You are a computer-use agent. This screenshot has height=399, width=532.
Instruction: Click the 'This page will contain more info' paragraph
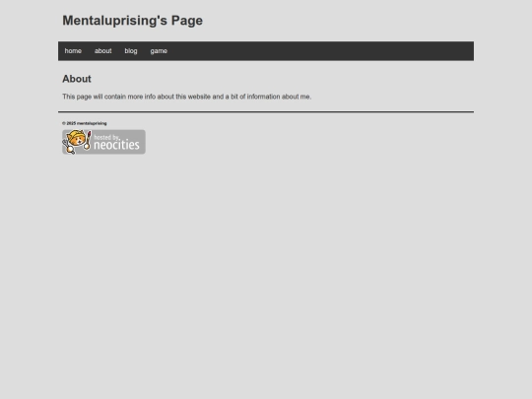click(x=186, y=97)
